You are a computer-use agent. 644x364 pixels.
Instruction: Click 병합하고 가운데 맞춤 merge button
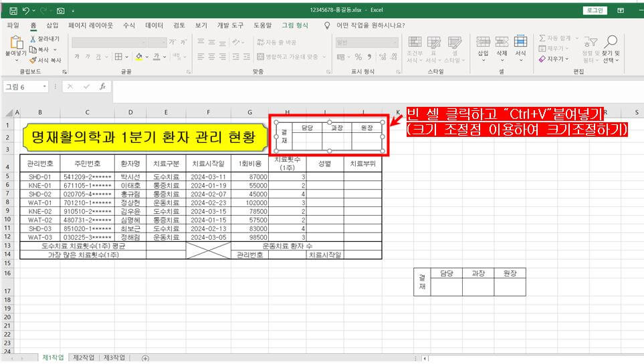pos(288,57)
